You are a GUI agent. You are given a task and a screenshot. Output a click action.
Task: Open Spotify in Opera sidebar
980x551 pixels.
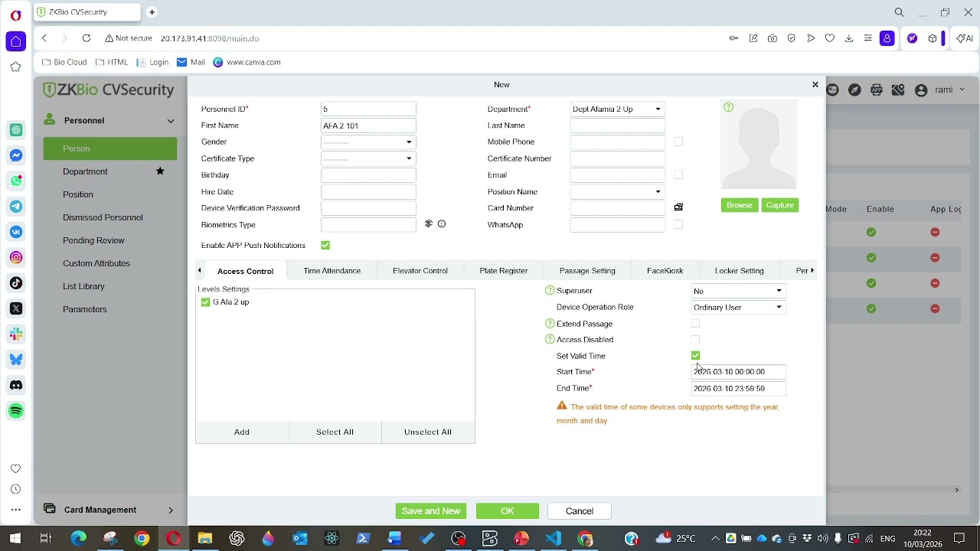point(16,411)
